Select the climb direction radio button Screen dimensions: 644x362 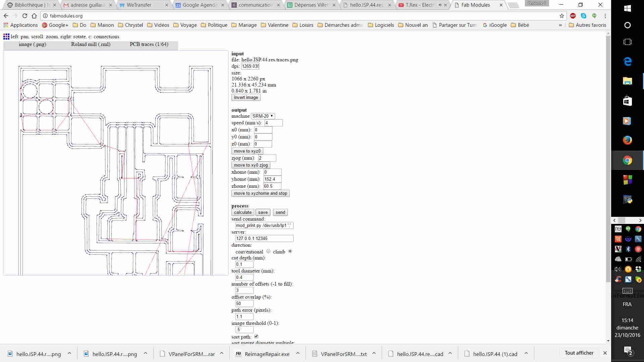pos(290,251)
